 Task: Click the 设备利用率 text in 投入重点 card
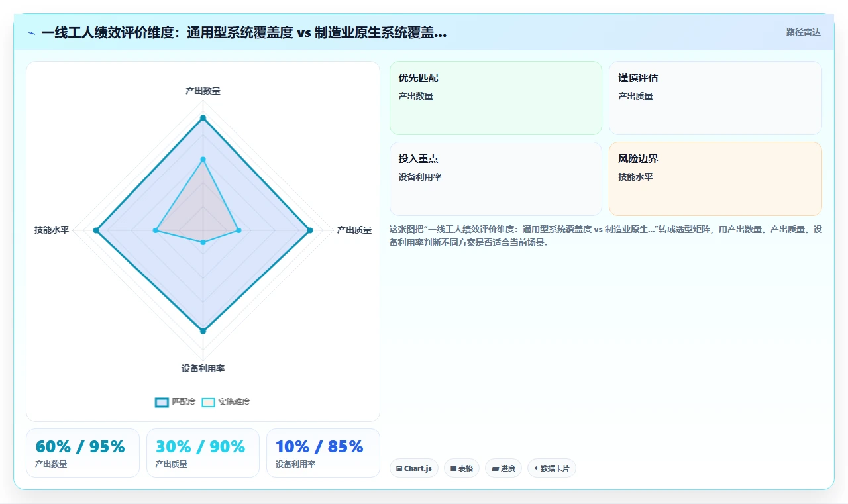[420, 177]
